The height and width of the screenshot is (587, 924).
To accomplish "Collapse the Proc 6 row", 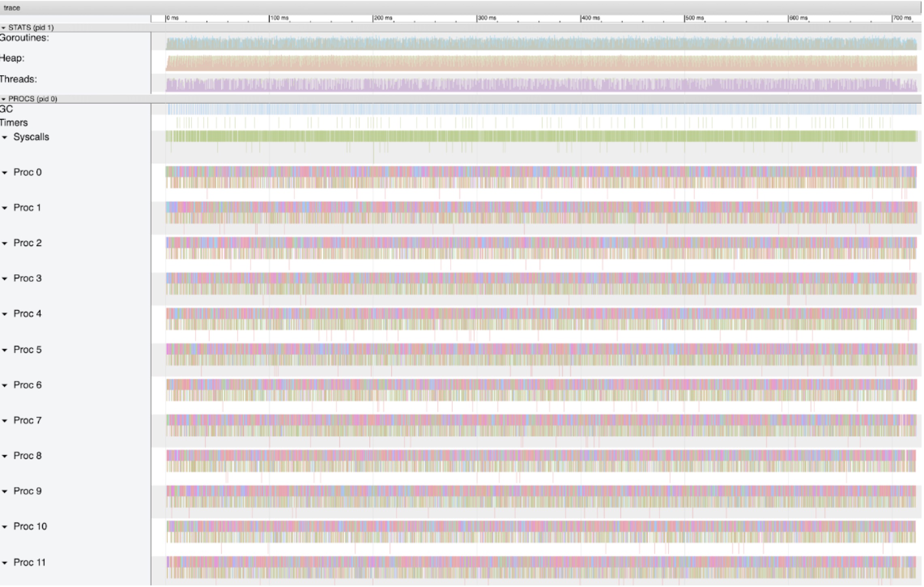I will (x=5, y=385).
